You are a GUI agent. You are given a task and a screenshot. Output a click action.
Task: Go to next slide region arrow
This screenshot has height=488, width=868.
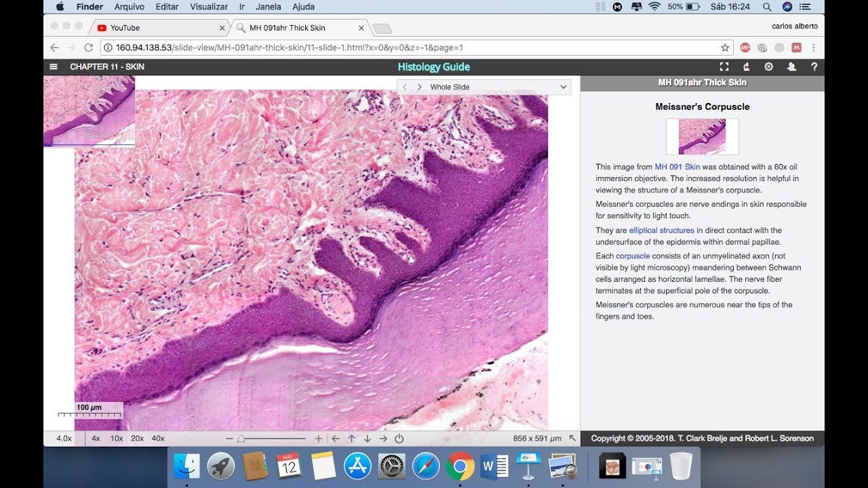[x=419, y=87]
